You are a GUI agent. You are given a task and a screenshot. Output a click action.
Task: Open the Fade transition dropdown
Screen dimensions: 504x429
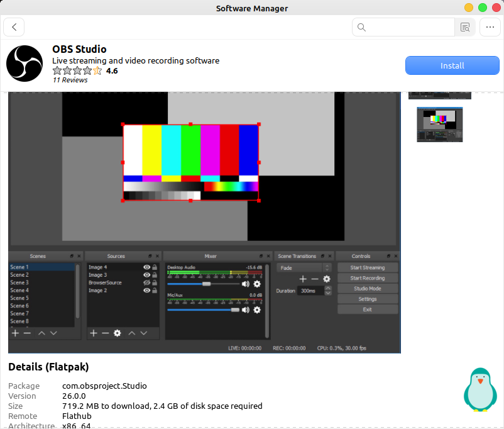(x=304, y=268)
